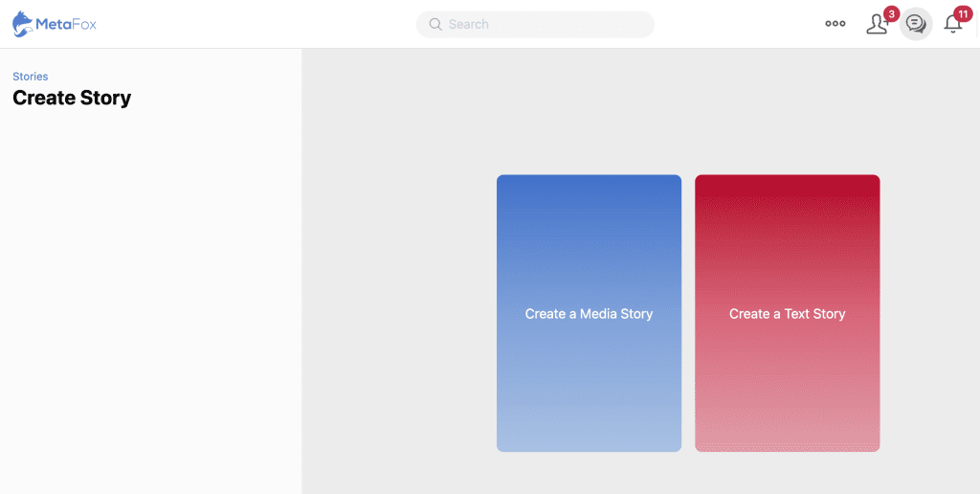Click the MetaFox fox logo icon
The height and width of the screenshot is (494, 980).
pos(23,24)
